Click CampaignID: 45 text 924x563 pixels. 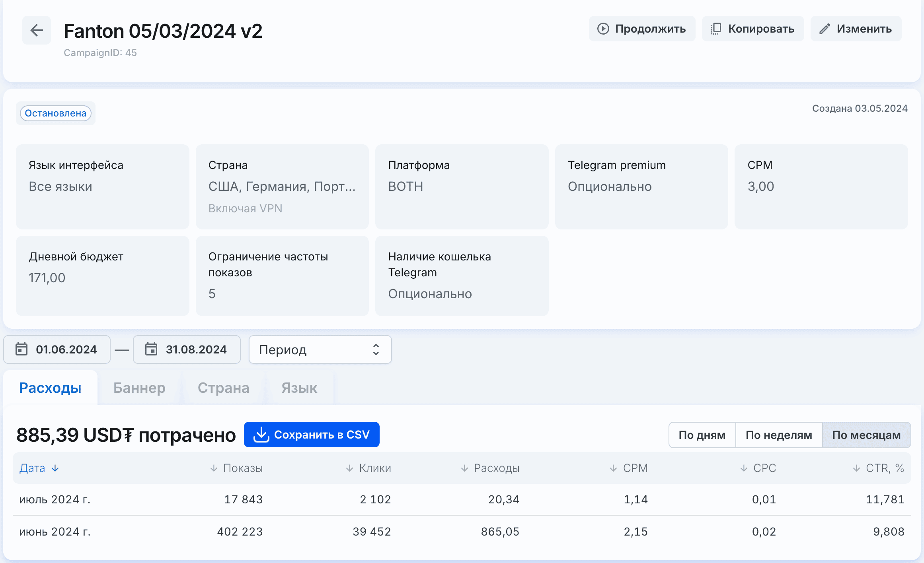100,53
